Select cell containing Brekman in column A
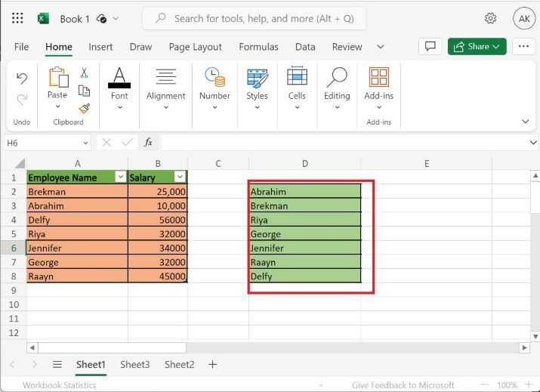This screenshot has height=392, width=540. point(77,191)
